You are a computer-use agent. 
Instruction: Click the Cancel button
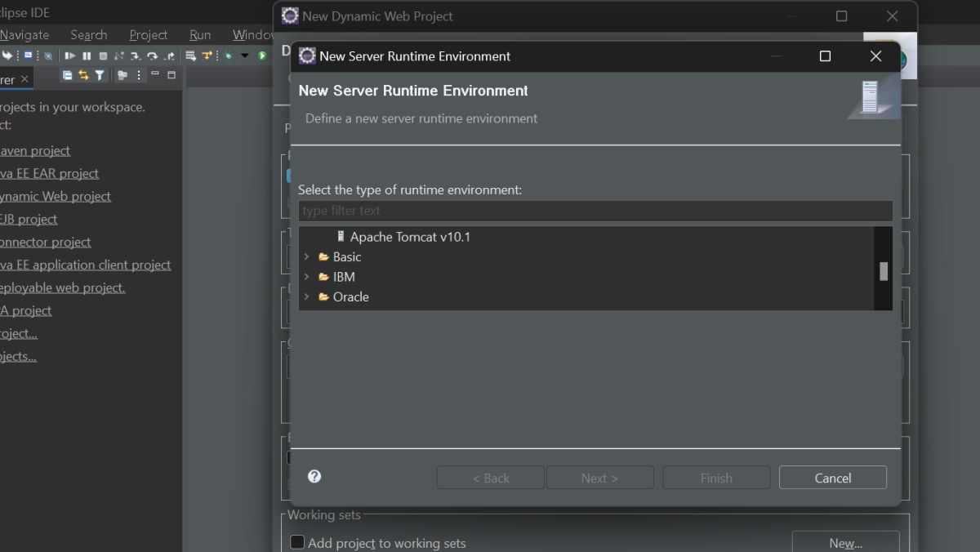coord(833,478)
